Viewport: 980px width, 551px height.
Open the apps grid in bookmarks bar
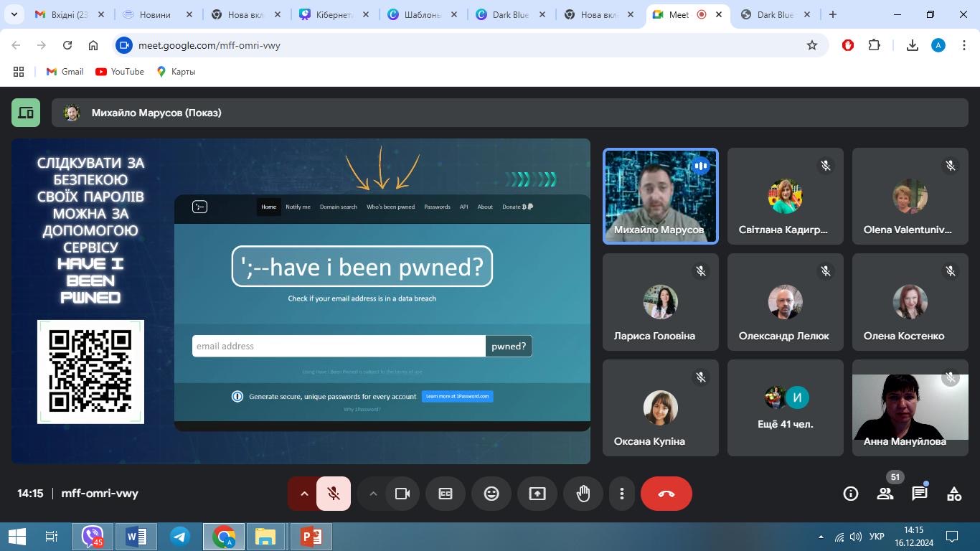point(19,72)
